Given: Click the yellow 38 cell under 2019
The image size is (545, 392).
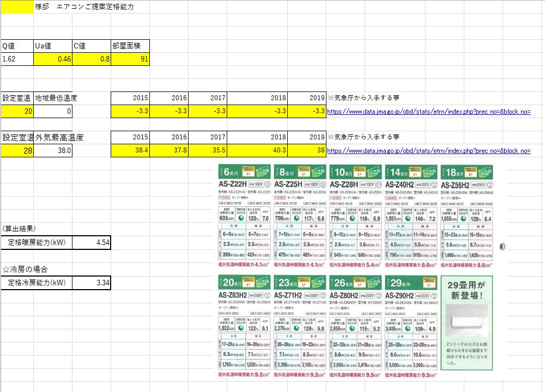Looking at the screenshot, I should (x=307, y=151).
